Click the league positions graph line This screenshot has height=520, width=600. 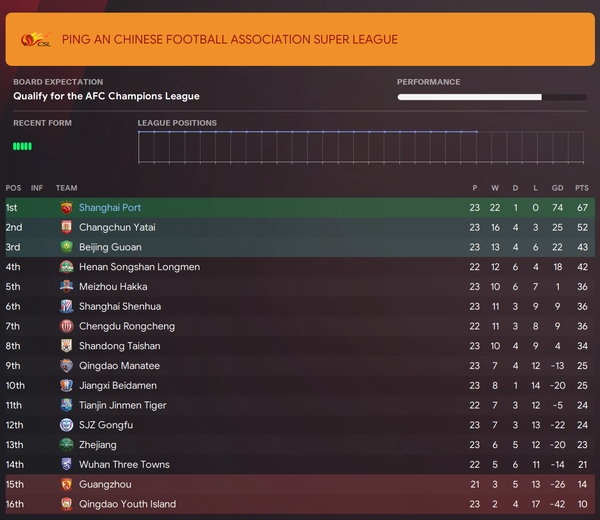point(308,132)
